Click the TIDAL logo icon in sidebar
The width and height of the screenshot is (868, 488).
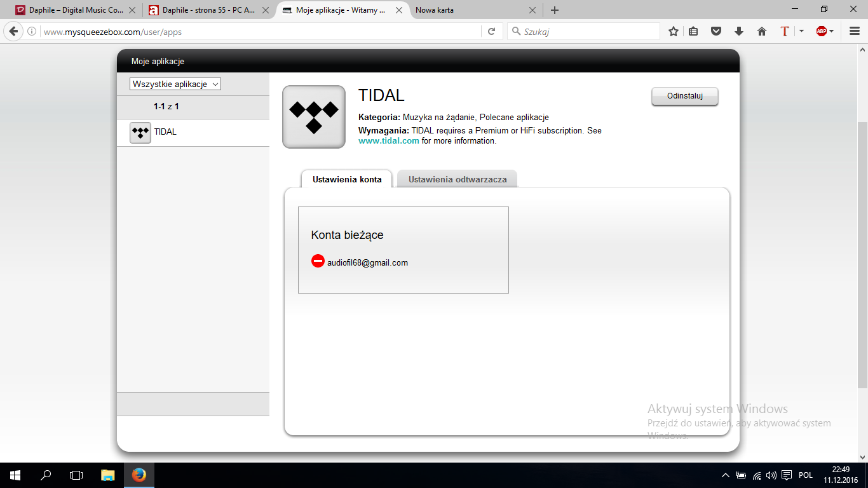140,132
